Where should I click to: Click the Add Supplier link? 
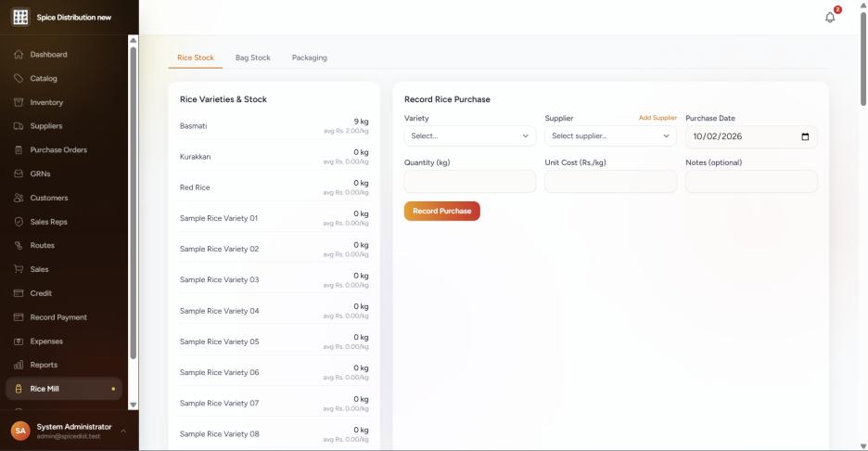[x=657, y=118]
